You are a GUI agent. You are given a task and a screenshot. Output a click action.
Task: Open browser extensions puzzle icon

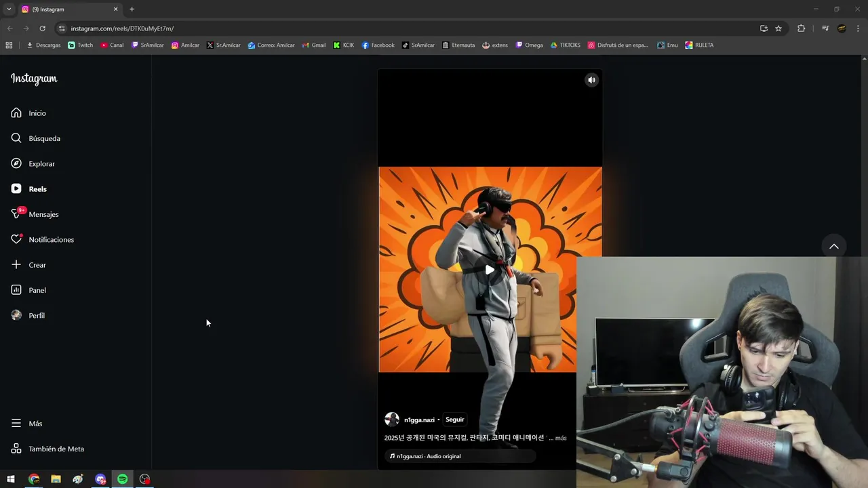(801, 28)
